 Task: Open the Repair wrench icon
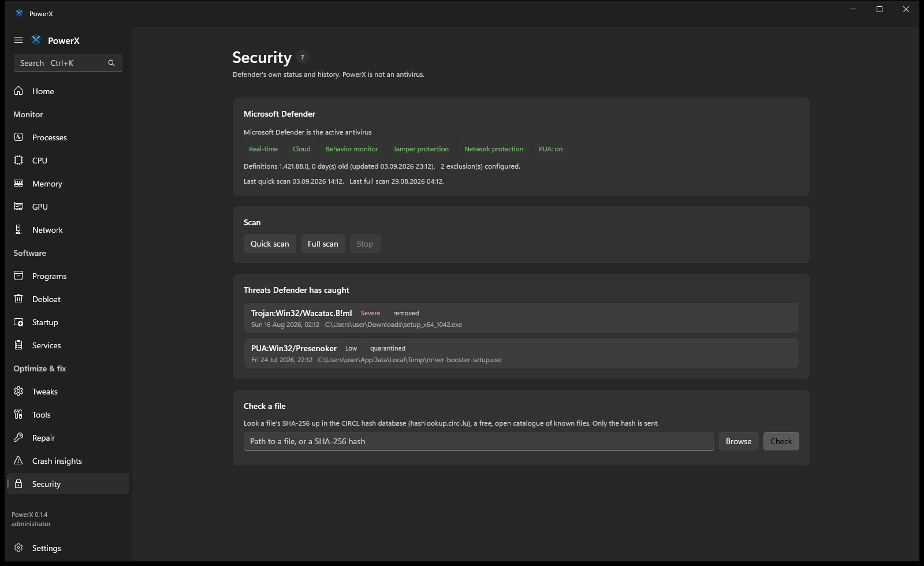point(18,437)
